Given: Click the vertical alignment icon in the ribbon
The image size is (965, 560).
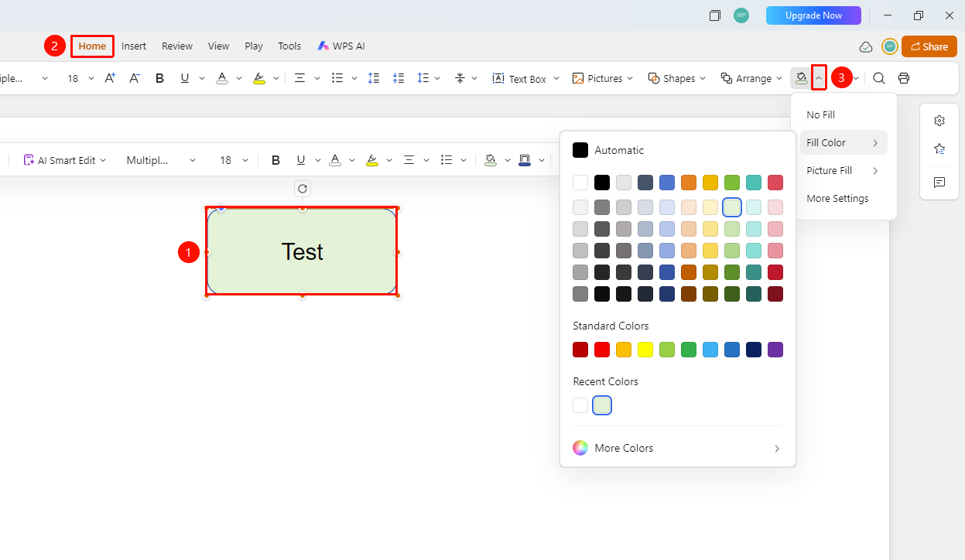Looking at the screenshot, I should pos(460,78).
